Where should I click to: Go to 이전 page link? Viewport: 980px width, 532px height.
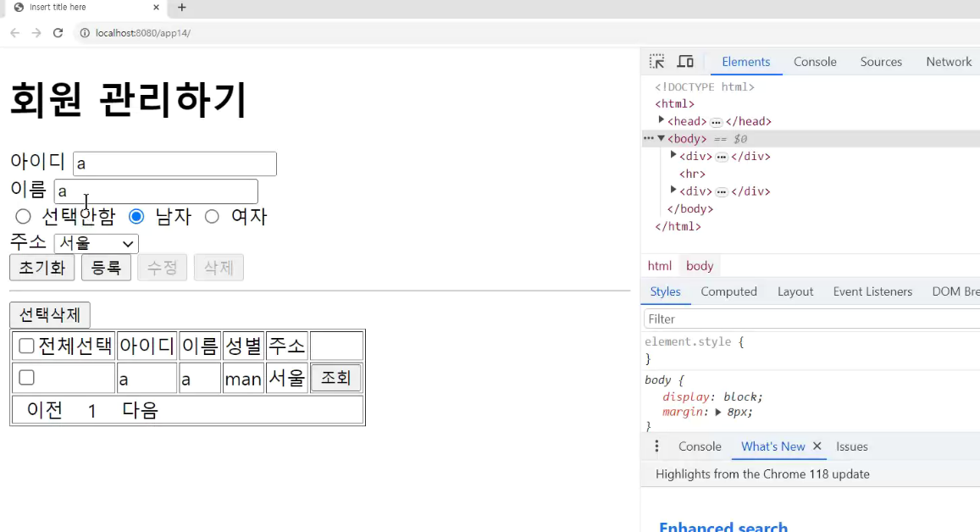(x=44, y=410)
